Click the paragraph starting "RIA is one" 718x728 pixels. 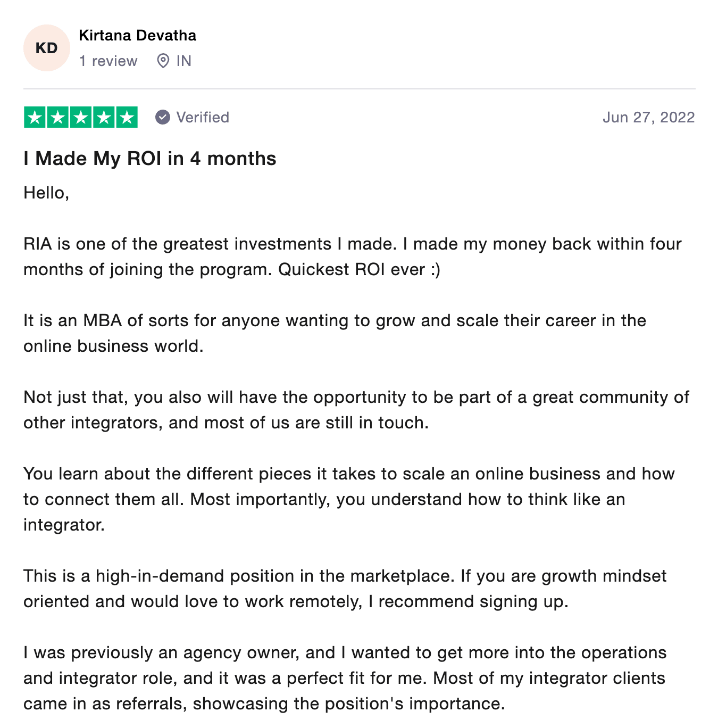click(352, 257)
